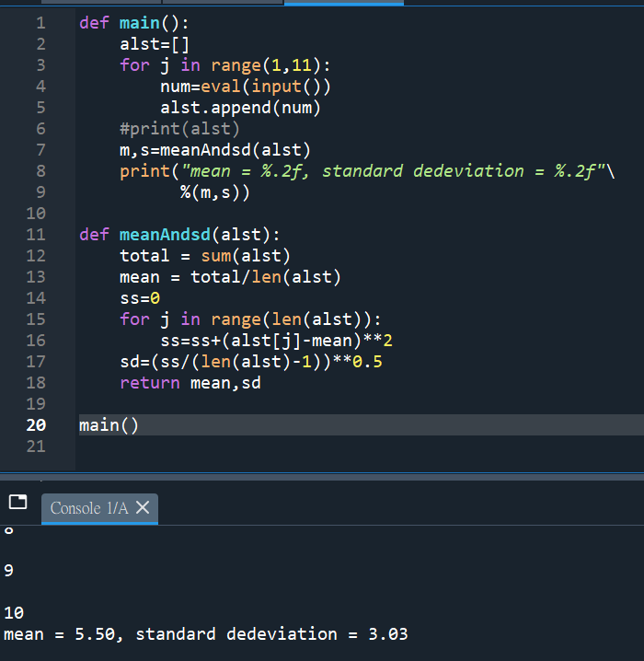Close the Console 1/A tab

point(143,508)
